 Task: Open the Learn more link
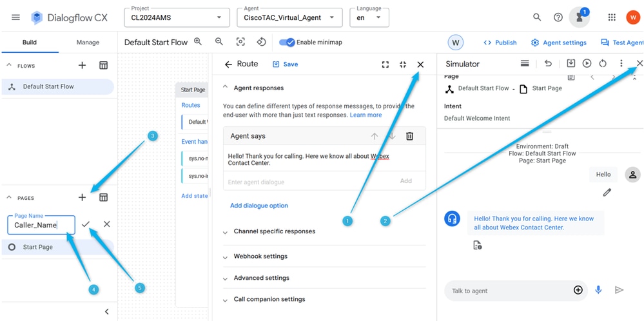(366, 115)
